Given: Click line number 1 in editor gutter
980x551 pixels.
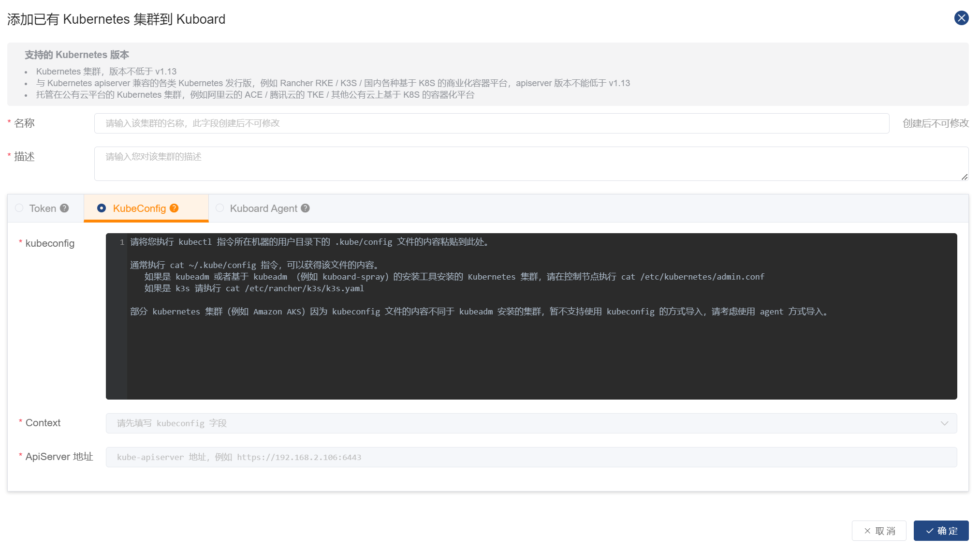Looking at the screenshot, I should pyautogui.click(x=122, y=242).
